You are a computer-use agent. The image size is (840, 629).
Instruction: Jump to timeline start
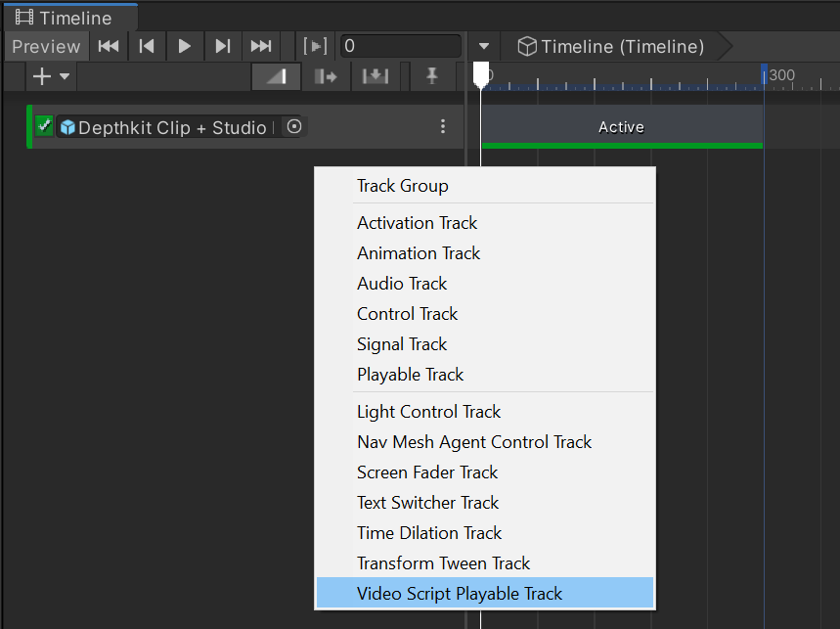pyautogui.click(x=109, y=46)
